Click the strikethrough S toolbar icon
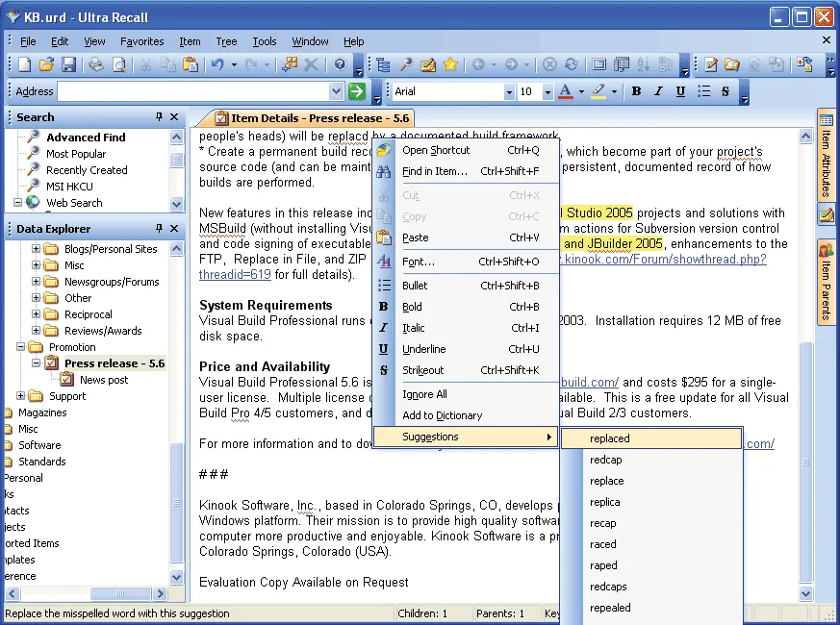840x625 pixels. [725, 91]
